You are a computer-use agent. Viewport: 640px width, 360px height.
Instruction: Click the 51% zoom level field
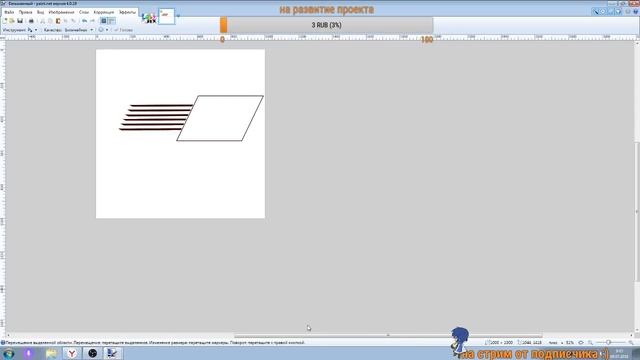[569, 342]
